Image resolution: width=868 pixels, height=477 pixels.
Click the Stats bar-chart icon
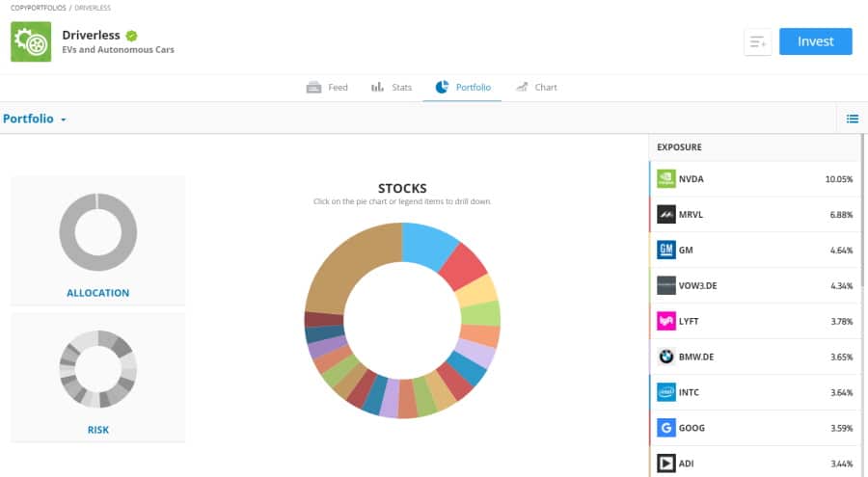click(x=377, y=87)
